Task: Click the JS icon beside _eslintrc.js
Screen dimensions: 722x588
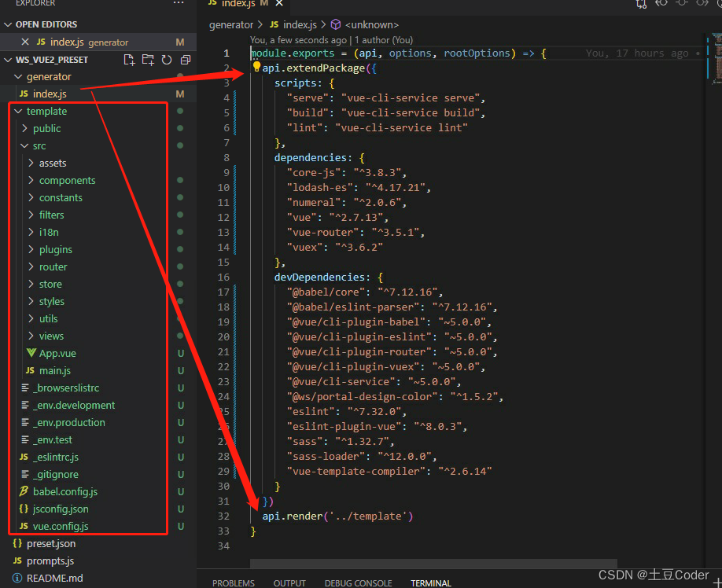Action: tap(24, 457)
